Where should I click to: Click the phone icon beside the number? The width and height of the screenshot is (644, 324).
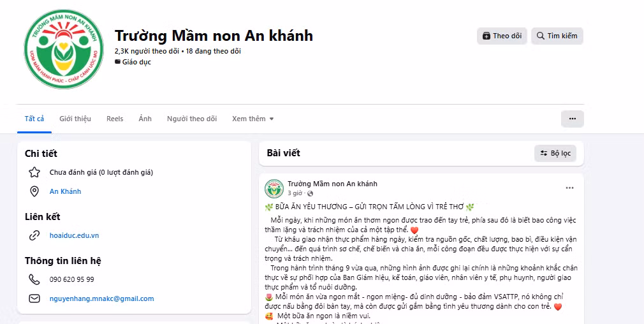click(34, 279)
